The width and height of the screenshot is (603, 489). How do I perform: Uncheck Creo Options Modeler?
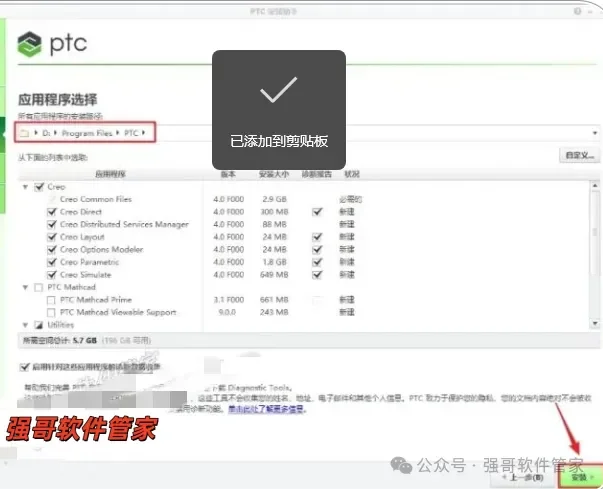click(x=52, y=249)
